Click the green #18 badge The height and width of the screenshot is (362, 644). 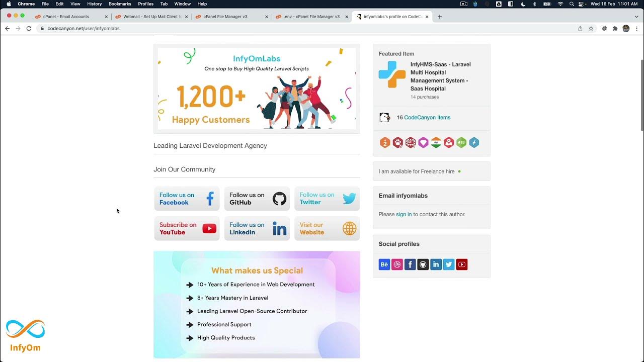coord(461,143)
